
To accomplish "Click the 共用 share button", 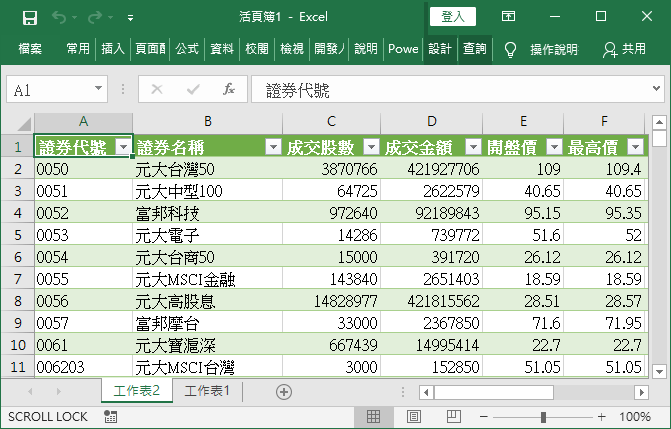I will click(x=624, y=49).
